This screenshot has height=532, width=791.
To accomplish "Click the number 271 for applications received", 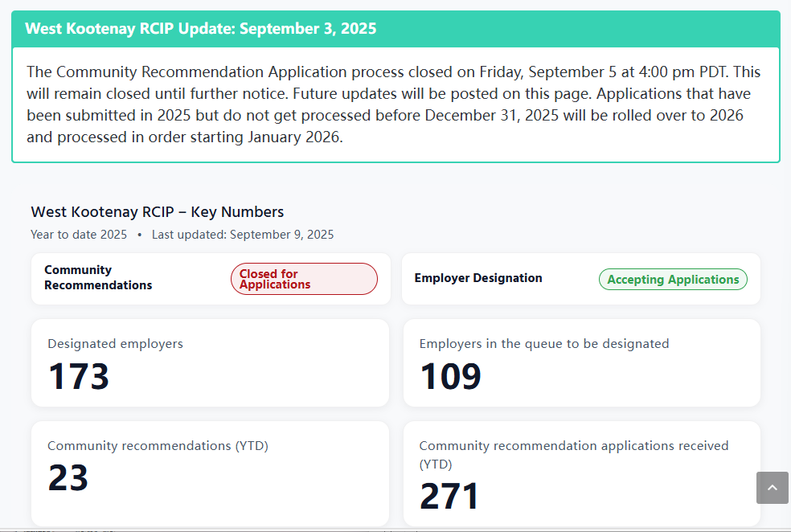I will (x=449, y=497).
